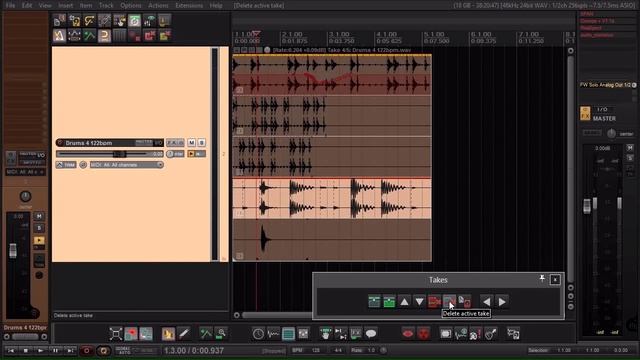Click the red lips icon in bottom toolbar

coord(408,334)
